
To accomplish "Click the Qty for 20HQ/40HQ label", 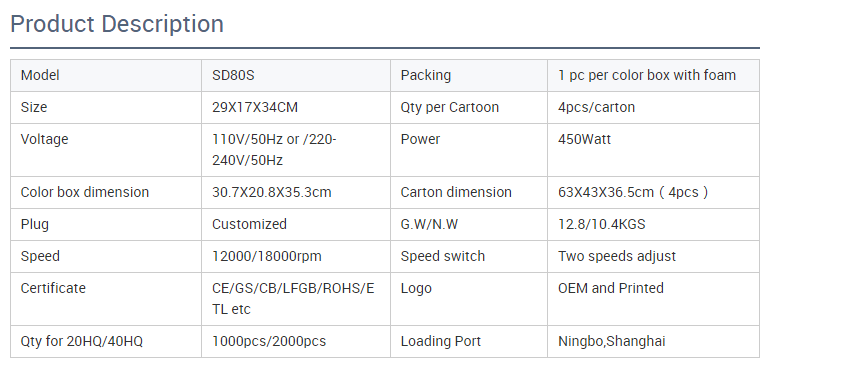I will [x=81, y=341].
